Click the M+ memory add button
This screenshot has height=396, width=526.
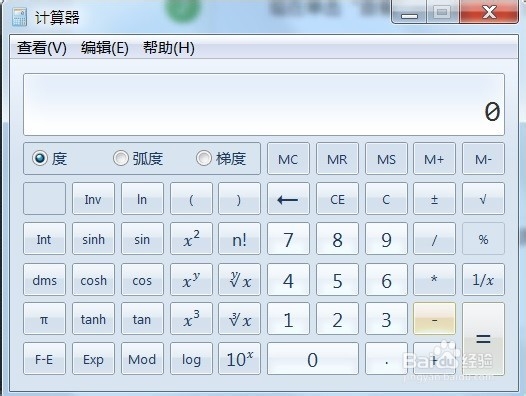click(x=434, y=159)
